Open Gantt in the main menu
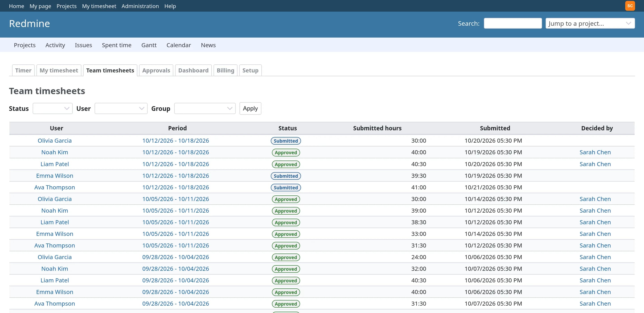This screenshot has width=644, height=313. [x=149, y=45]
